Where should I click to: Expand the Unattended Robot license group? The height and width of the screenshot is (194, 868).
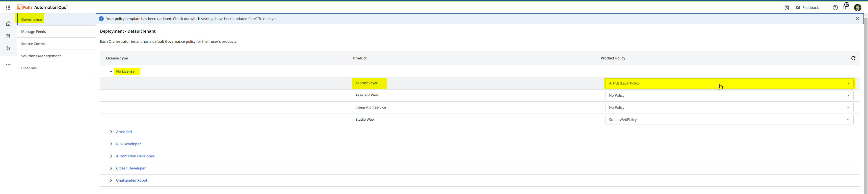111,181
